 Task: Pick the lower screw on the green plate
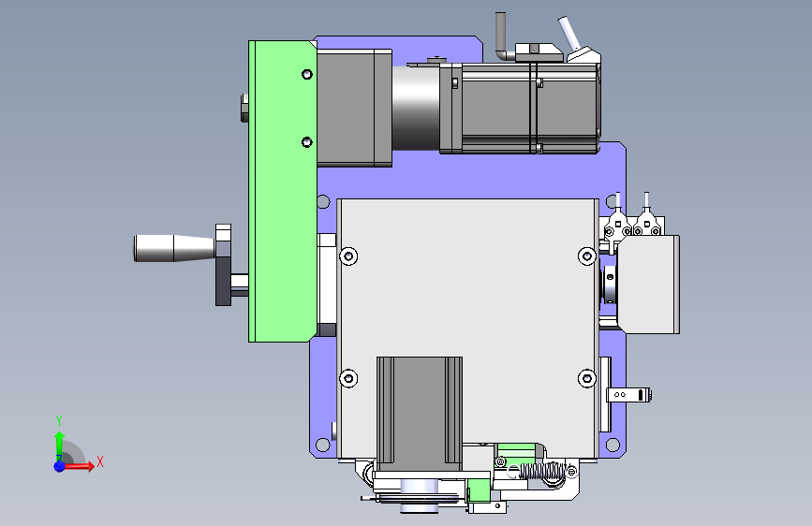pos(307,142)
